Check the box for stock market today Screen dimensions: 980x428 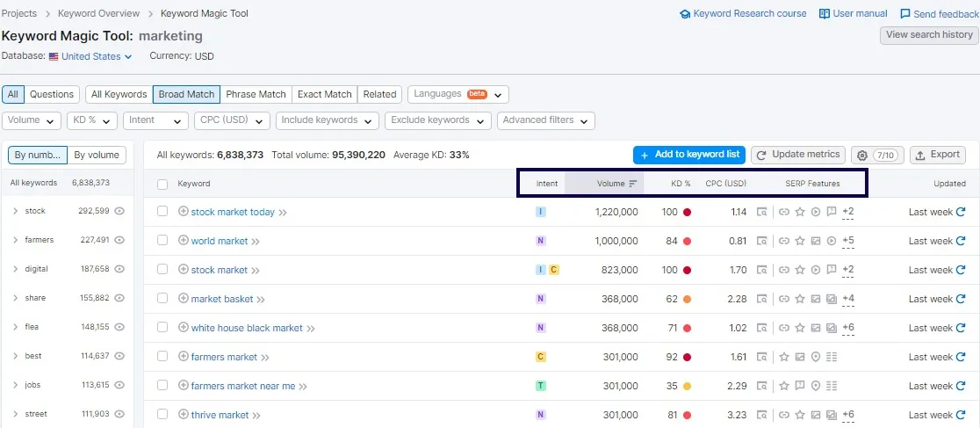[x=162, y=212]
